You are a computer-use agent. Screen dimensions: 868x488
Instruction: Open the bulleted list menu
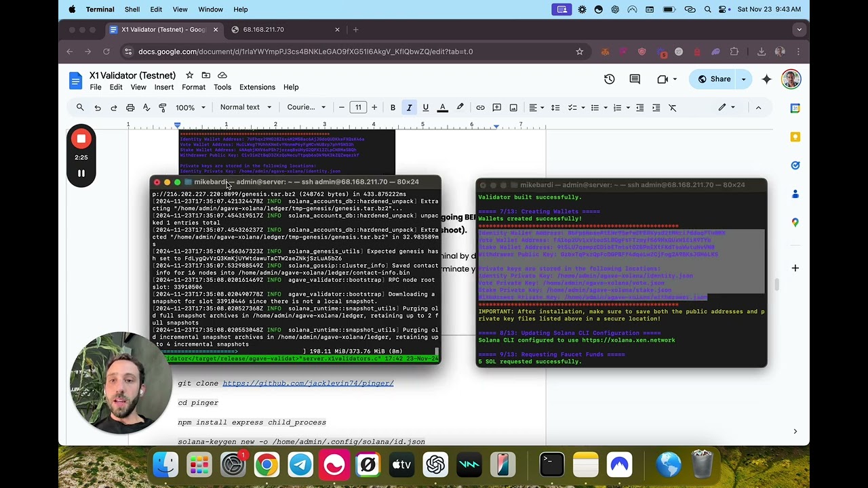point(598,107)
